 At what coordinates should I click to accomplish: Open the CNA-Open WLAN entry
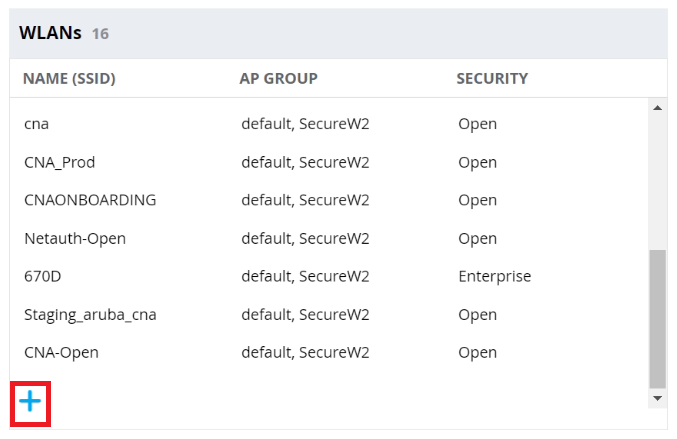[x=61, y=352]
